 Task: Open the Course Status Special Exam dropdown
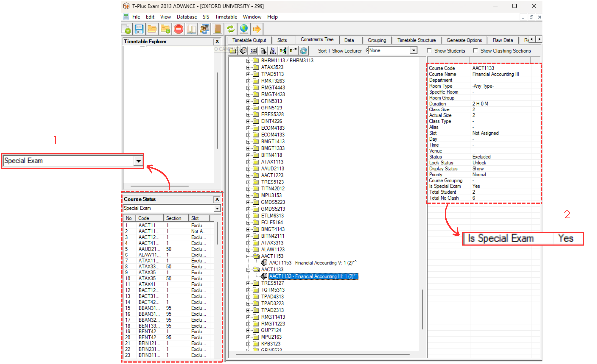217,208
